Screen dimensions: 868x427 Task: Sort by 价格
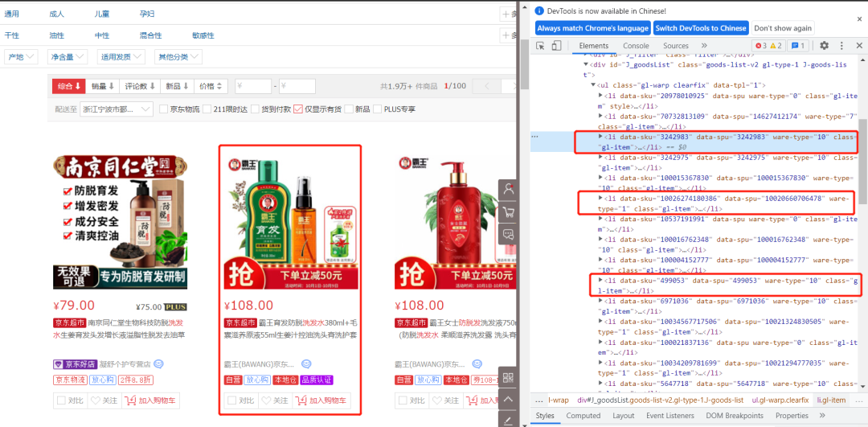211,86
